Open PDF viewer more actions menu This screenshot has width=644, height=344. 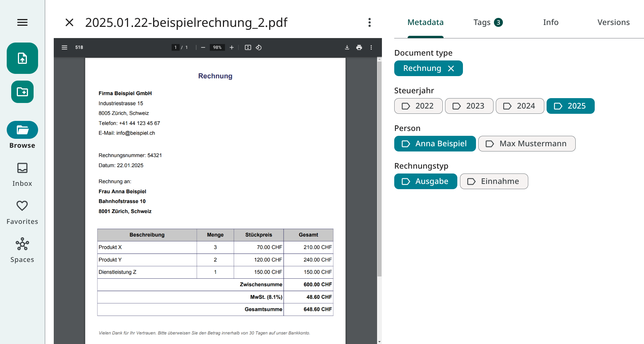tap(371, 47)
